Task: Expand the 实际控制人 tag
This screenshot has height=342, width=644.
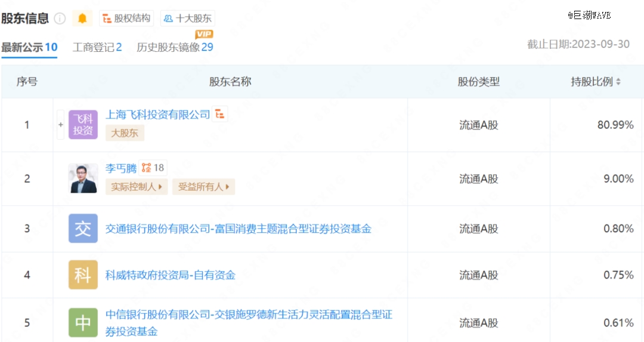Action: pyautogui.click(x=137, y=187)
